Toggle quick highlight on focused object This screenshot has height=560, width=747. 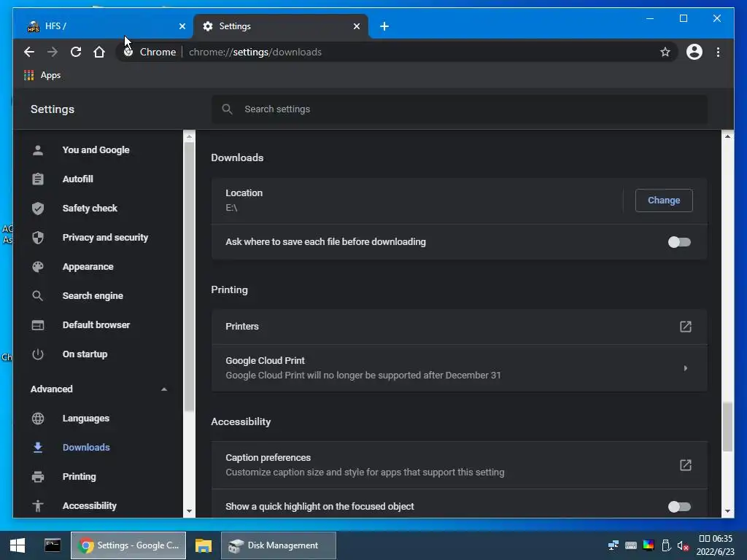pyautogui.click(x=679, y=507)
